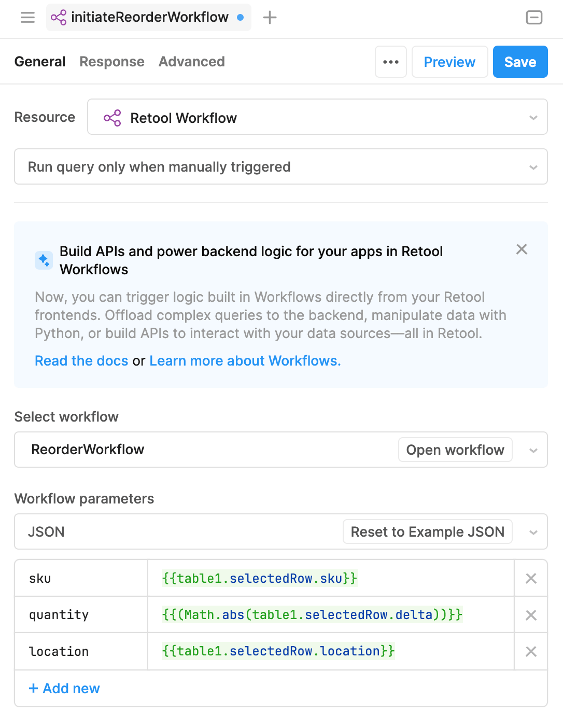Click the Open workflow button
This screenshot has height=728, width=563.
(455, 450)
